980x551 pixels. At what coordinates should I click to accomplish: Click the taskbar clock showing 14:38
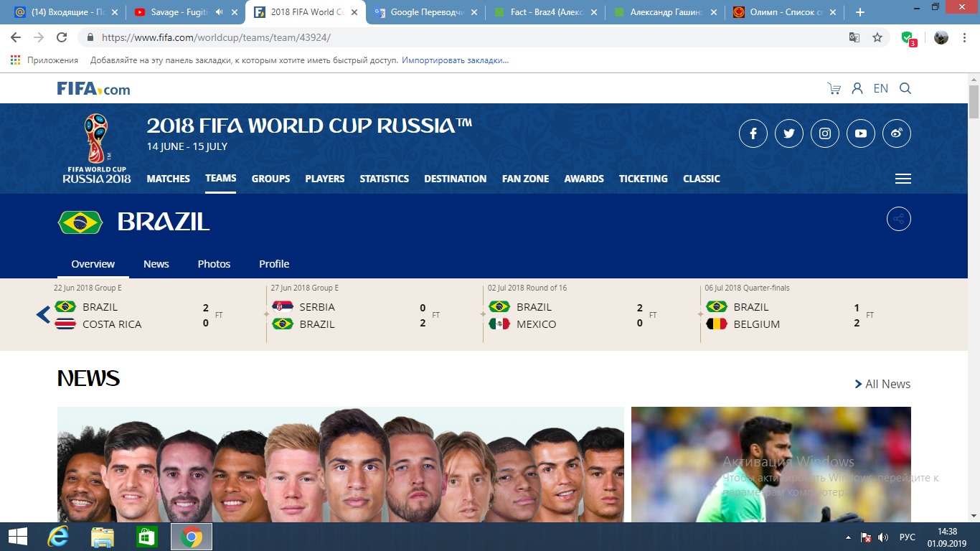tap(948, 537)
